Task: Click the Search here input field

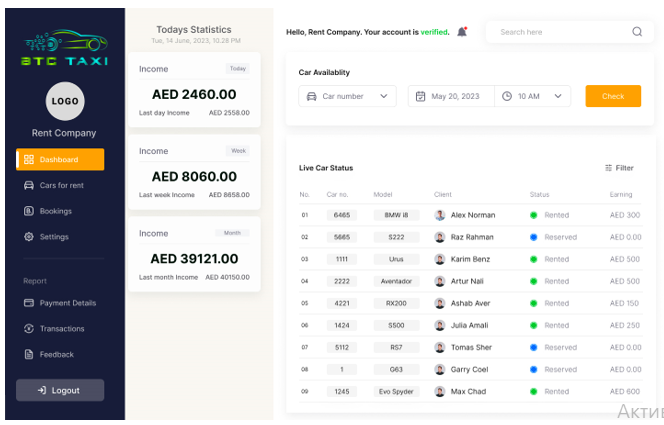Action: click(560, 32)
